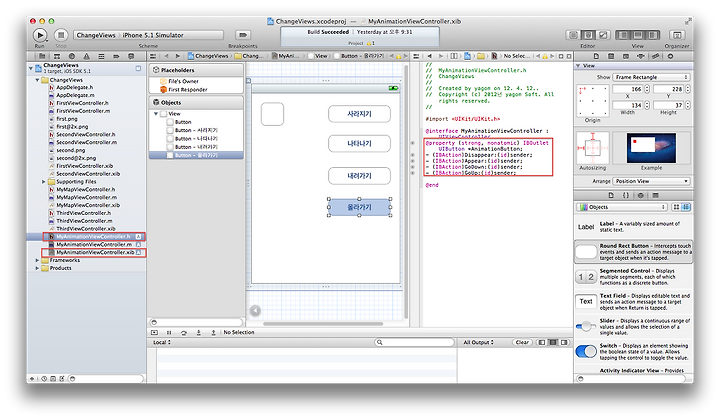Screen dimensions: 720x420
Task: Clear the console output
Action: pyautogui.click(x=522, y=342)
